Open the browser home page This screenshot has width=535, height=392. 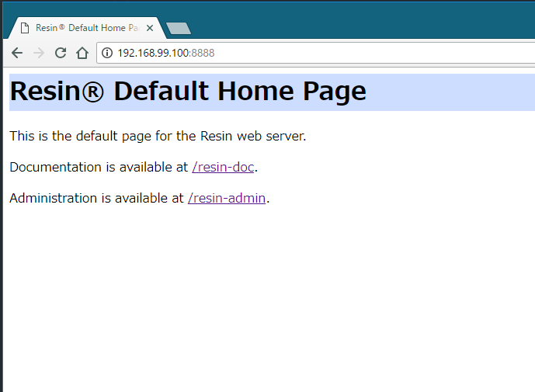(82, 53)
